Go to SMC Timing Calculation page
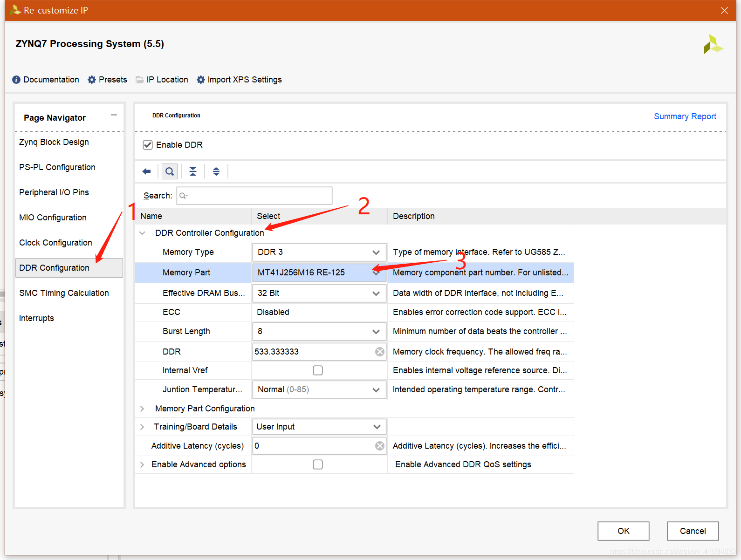 click(64, 293)
